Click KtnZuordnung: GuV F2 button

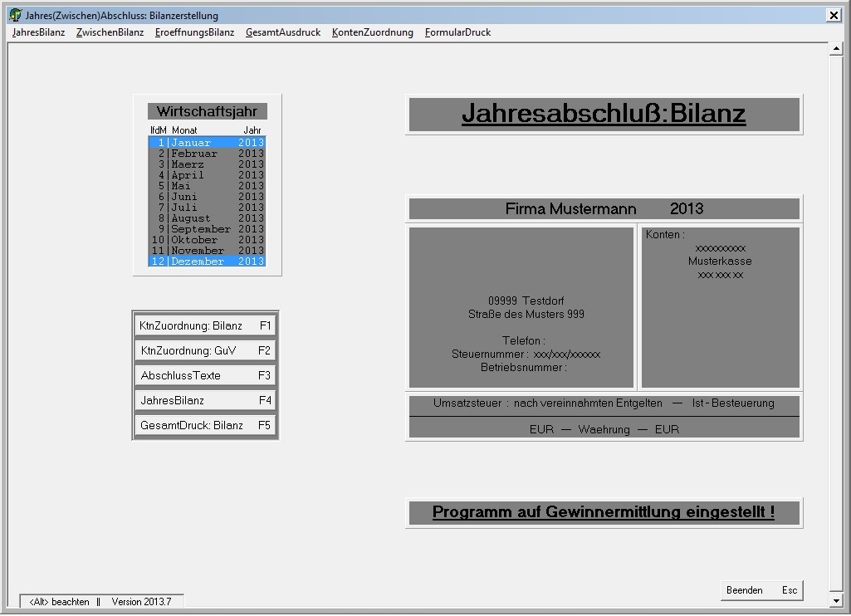point(205,350)
